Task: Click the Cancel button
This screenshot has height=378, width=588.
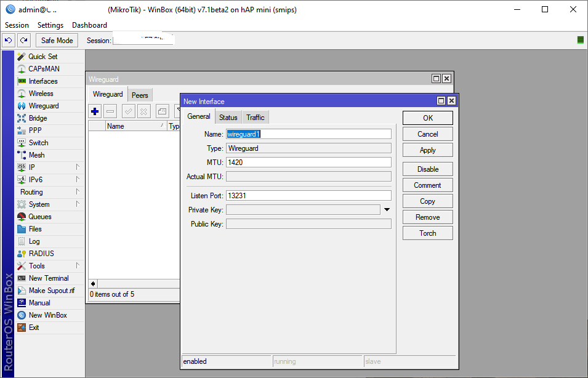Action: click(428, 134)
